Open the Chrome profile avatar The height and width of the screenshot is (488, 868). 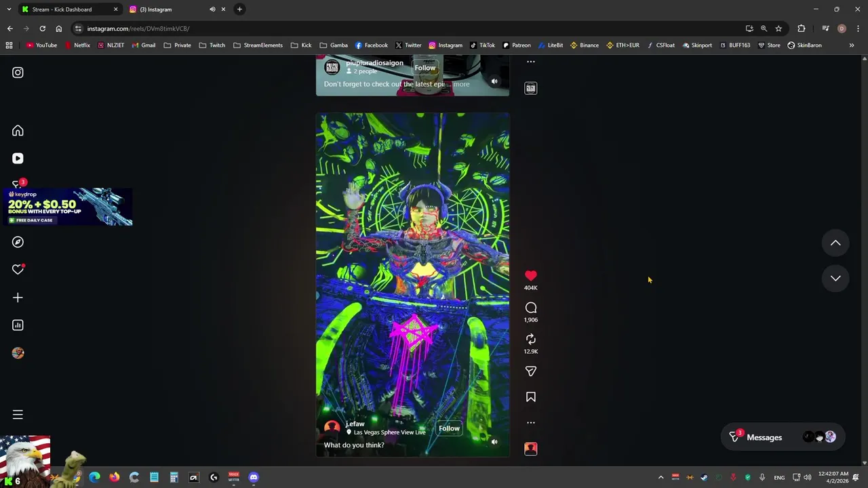click(842, 28)
